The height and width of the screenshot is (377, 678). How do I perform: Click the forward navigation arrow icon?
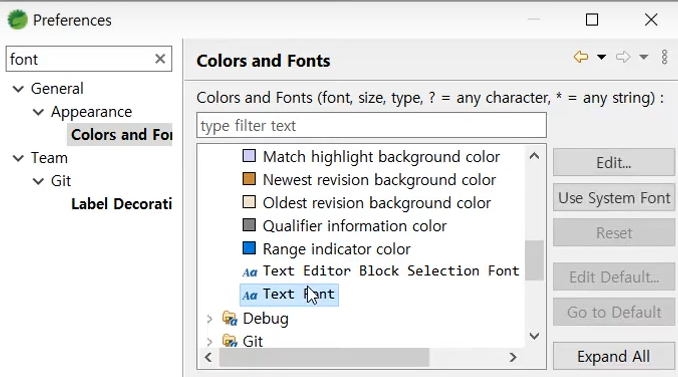click(x=623, y=57)
